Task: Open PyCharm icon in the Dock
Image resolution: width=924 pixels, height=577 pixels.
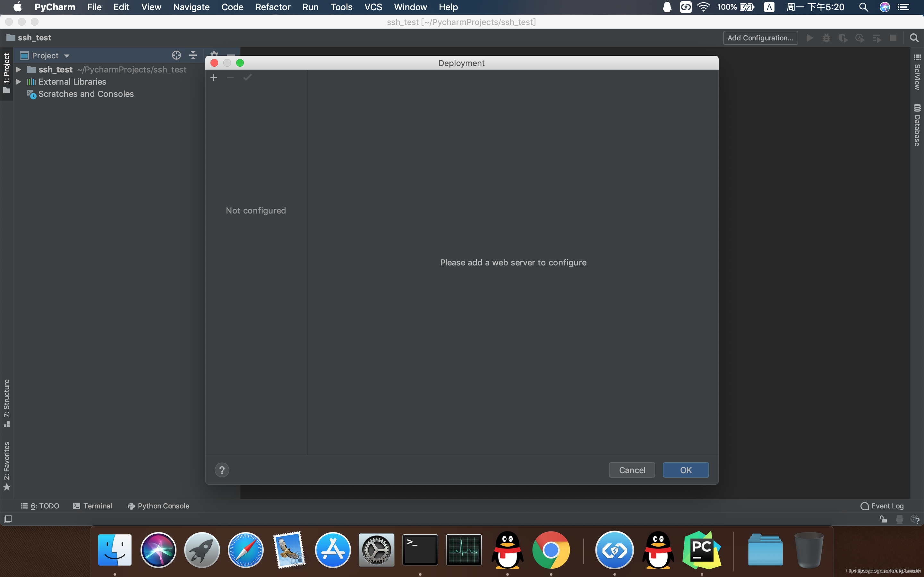Action: tap(701, 550)
